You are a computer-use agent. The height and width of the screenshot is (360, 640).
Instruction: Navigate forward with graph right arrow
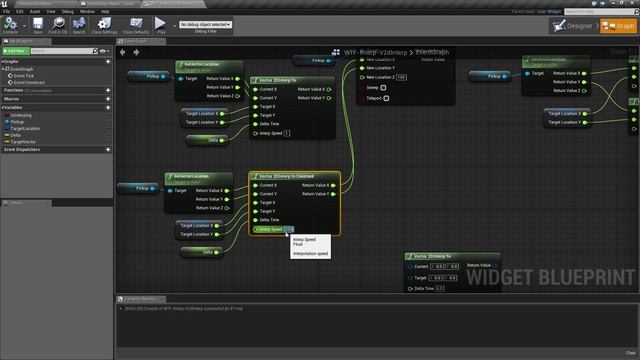[x=136, y=52]
